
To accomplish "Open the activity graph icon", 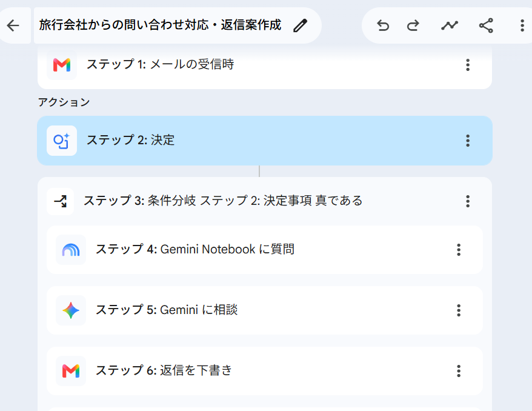I will [450, 25].
